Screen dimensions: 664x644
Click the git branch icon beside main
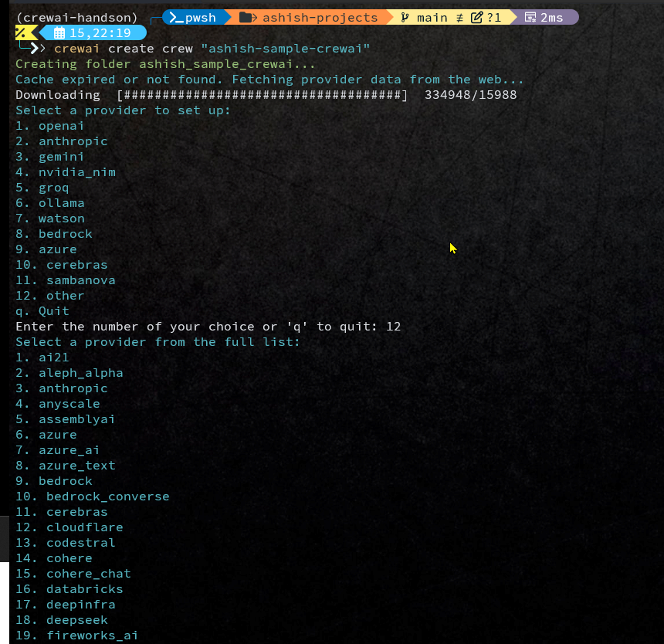click(405, 18)
